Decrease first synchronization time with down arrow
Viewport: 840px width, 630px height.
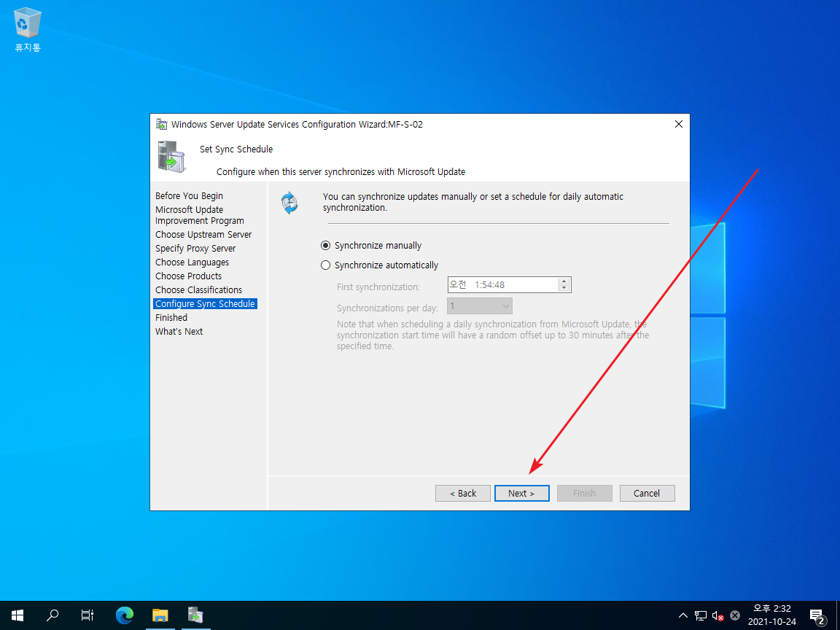(x=564, y=288)
